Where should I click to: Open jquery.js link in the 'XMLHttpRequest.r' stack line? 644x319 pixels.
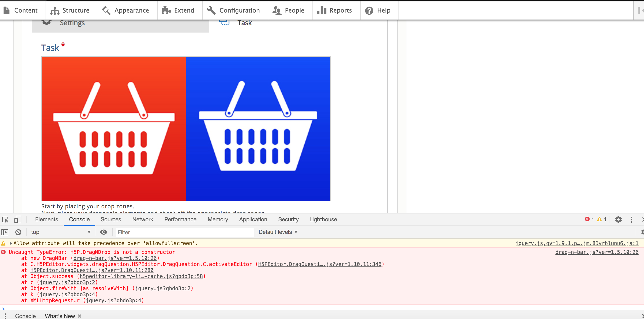(x=113, y=300)
